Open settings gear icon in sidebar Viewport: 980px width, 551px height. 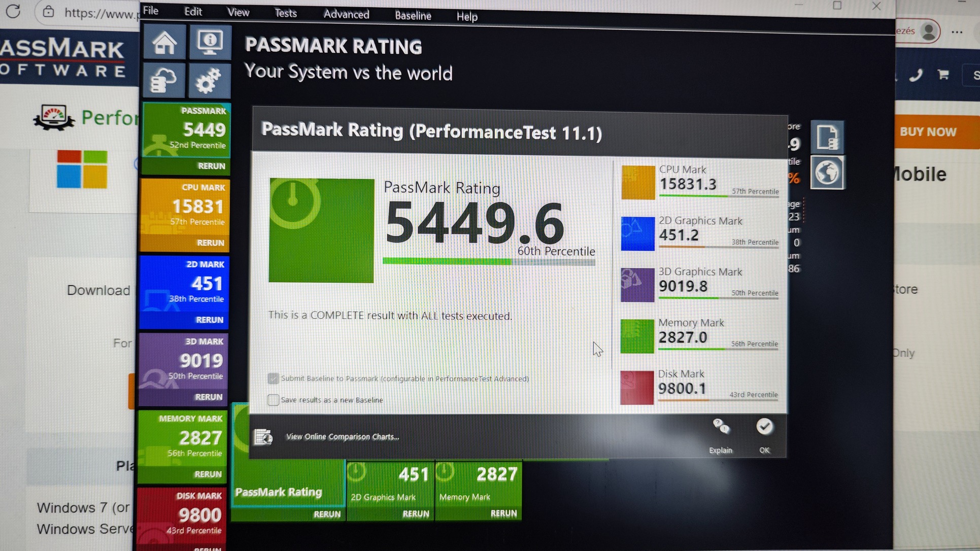tap(209, 80)
